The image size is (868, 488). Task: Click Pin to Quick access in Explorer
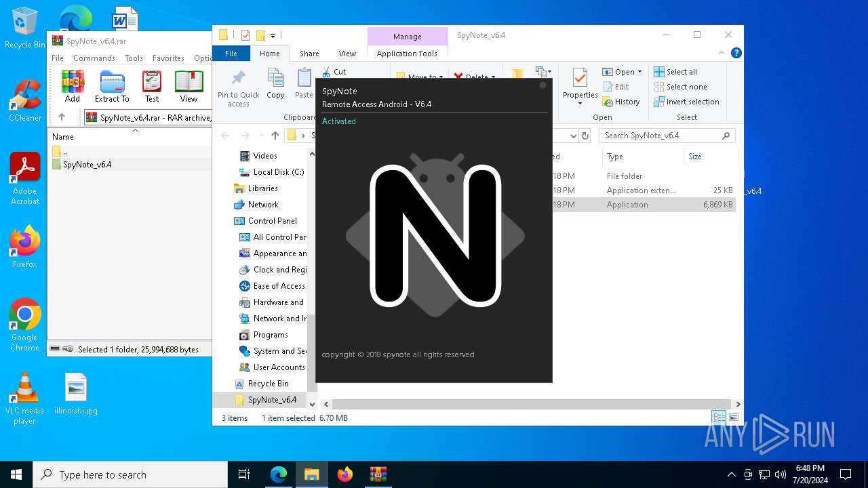coord(239,87)
